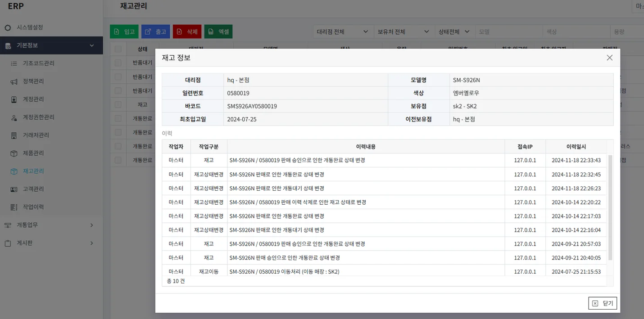Click the 고객관리 card icon
Screen dimensions: 644x319
(x=14, y=189)
